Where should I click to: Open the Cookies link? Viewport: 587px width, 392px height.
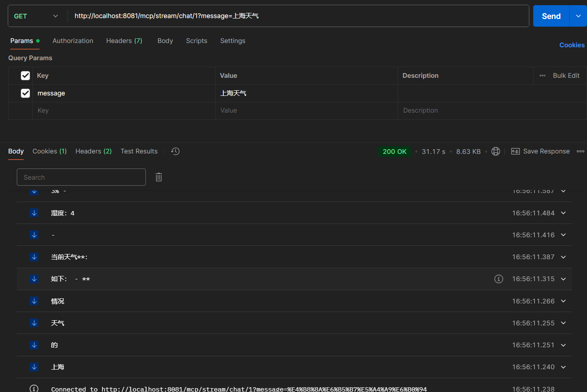[572, 45]
